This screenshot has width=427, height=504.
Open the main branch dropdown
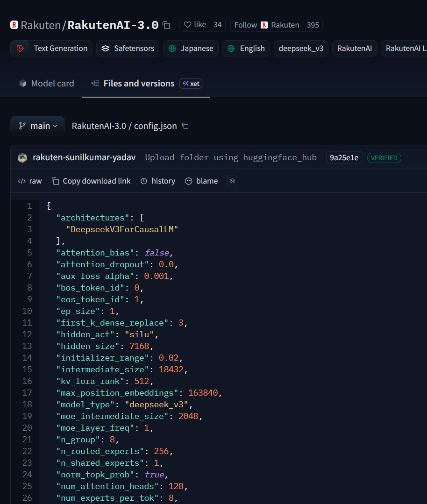coord(38,126)
